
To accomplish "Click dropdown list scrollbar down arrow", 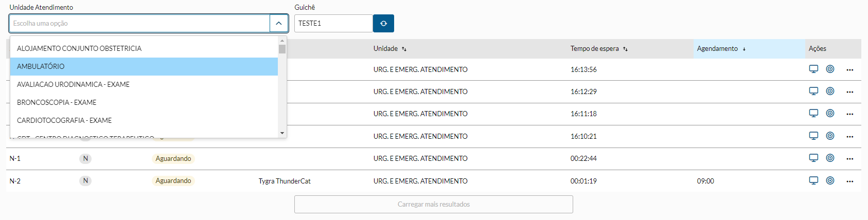I will [282, 133].
